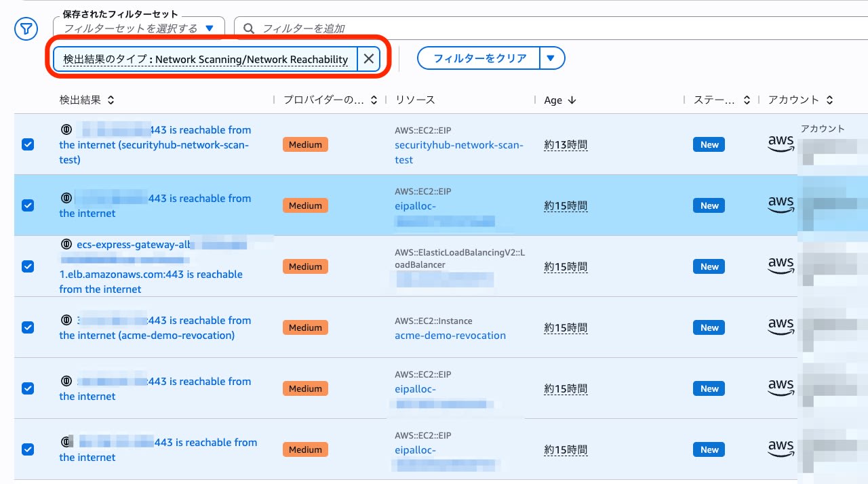The height and width of the screenshot is (484, 868).
Task: Click New status in securityhub-network-scan-test row
Action: (709, 144)
